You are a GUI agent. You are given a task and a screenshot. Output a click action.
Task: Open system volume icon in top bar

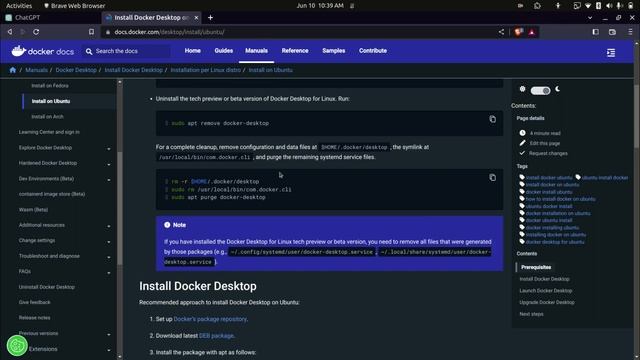[x=609, y=6]
